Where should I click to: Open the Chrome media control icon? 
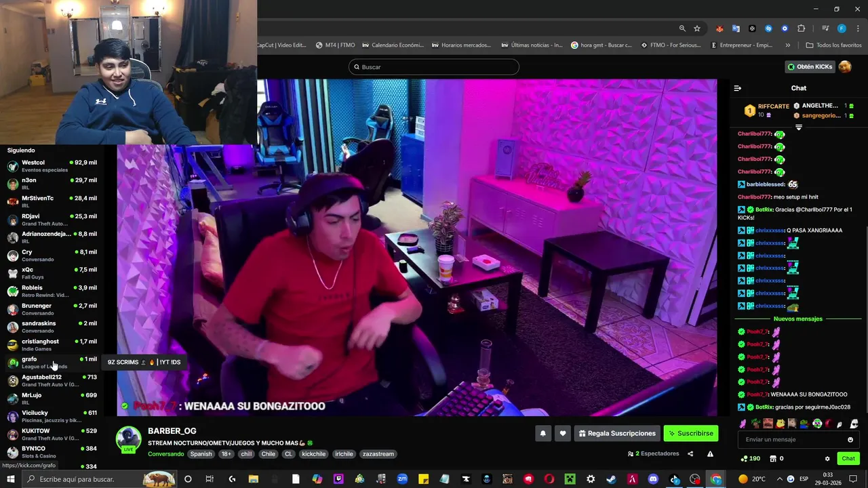click(x=825, y=28)
